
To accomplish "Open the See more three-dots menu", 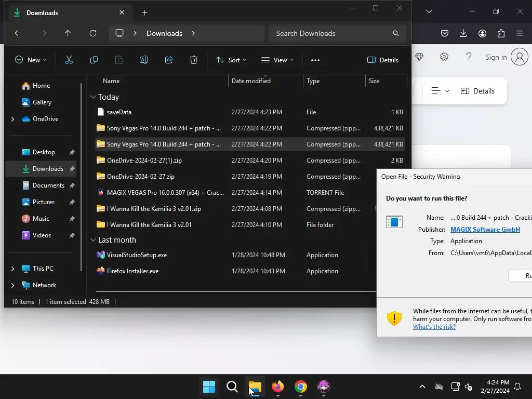I will 315,60.
